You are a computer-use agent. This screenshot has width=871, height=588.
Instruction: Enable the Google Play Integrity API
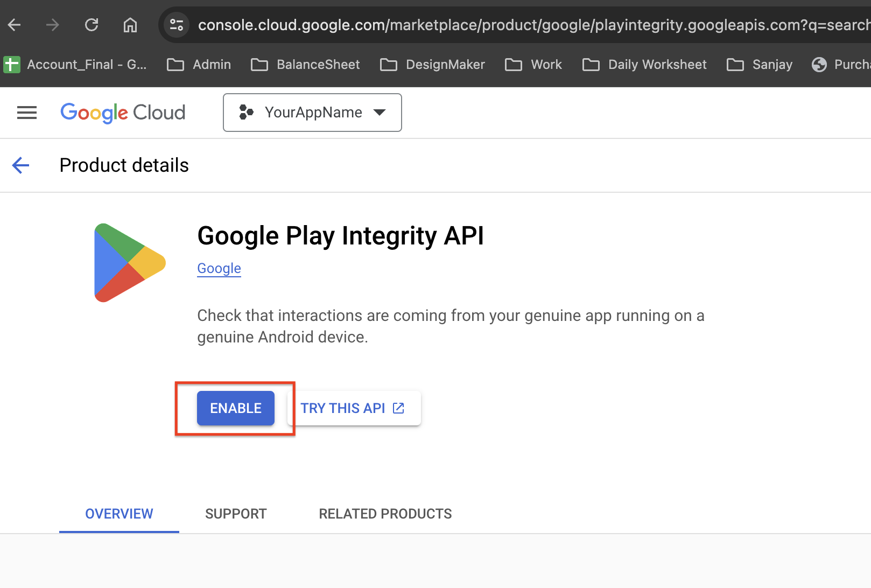236,408
